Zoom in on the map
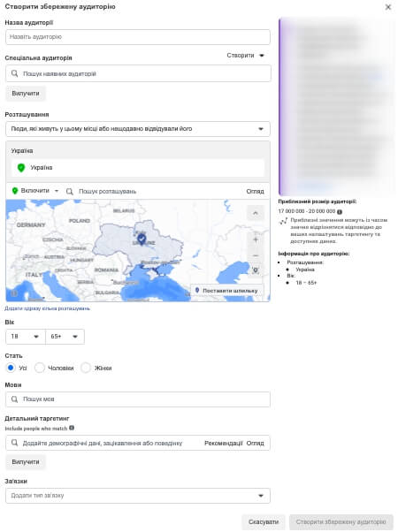The height and width of the screenshot is (532, 398). point(256,239)
